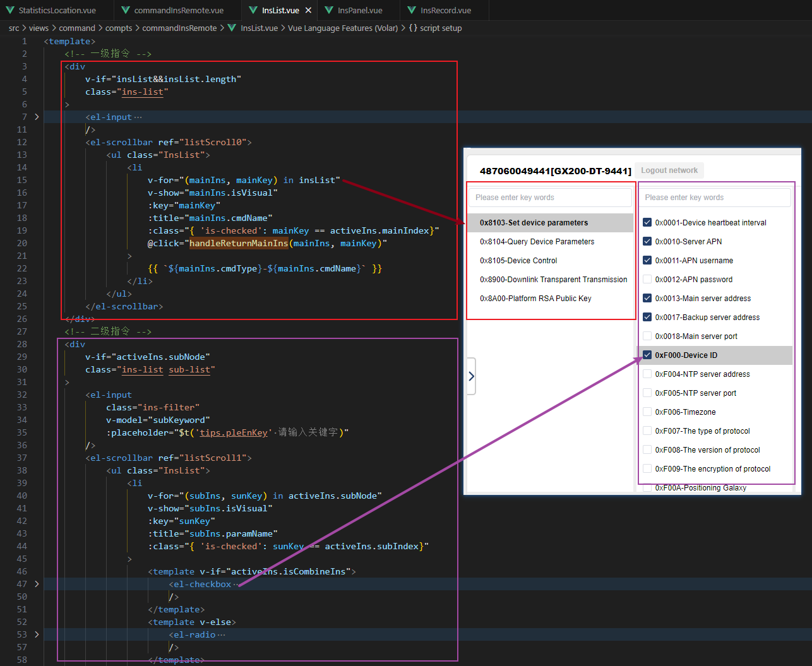Click the Vue icon on StatisticsLocation.vue tab

9,10
